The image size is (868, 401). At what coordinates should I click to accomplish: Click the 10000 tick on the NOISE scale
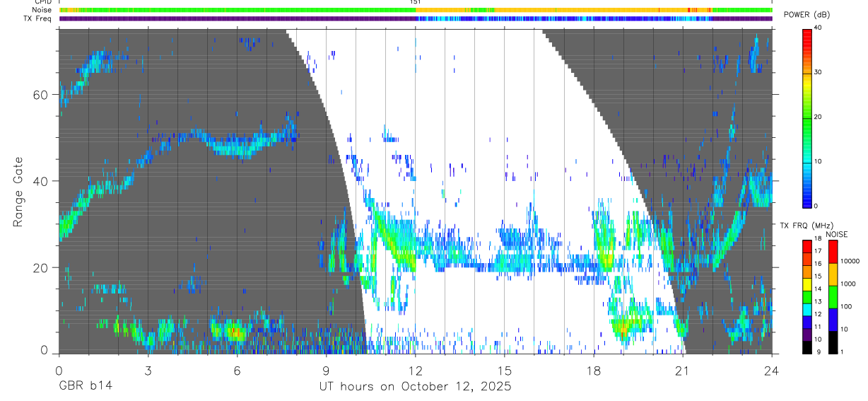point(850,262)
